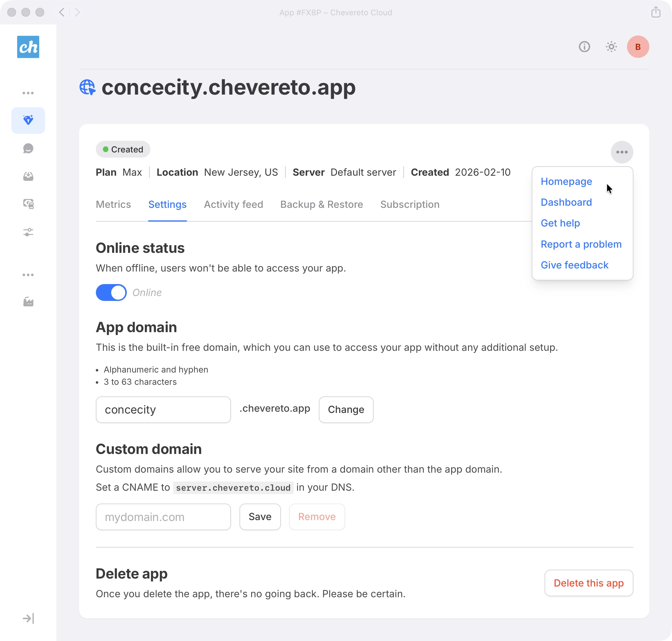Click the Remove custom domain button

coord(317,517)
